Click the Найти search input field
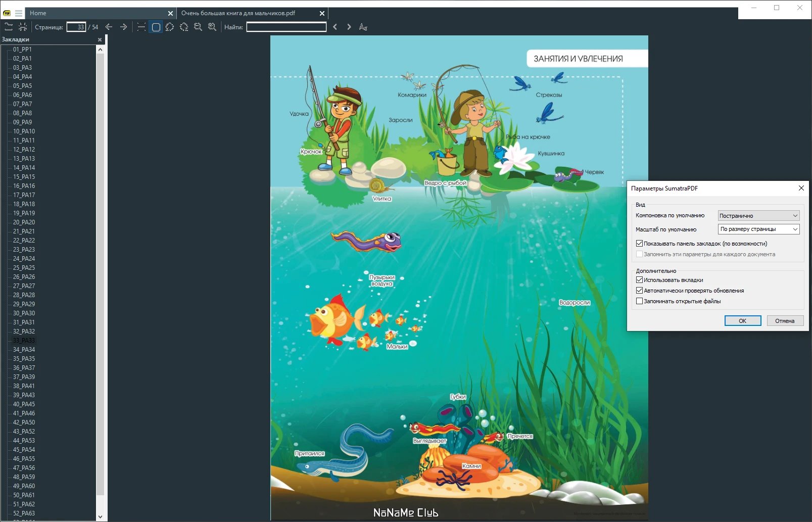Viewport: 812px width, 522px height. pyautogui.click(x=286, y=27)
